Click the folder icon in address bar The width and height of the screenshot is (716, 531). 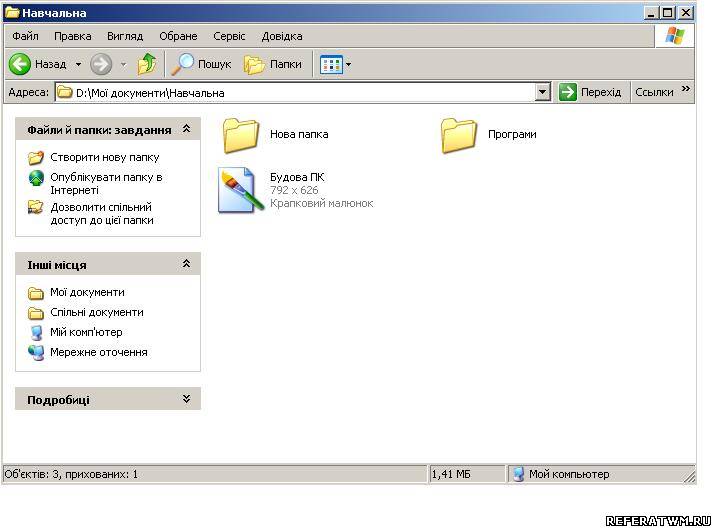tap(64, 92)
